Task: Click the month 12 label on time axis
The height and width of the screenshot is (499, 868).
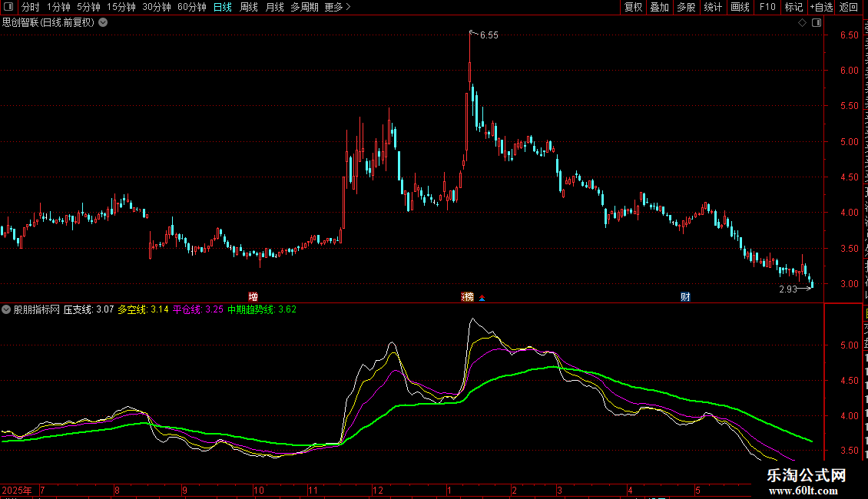Action: click(377, 490)
